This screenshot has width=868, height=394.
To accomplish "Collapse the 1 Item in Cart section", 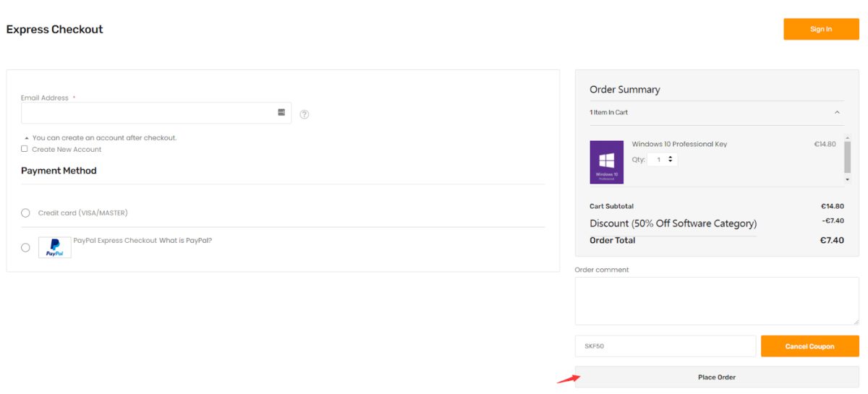I will (837, 113).
